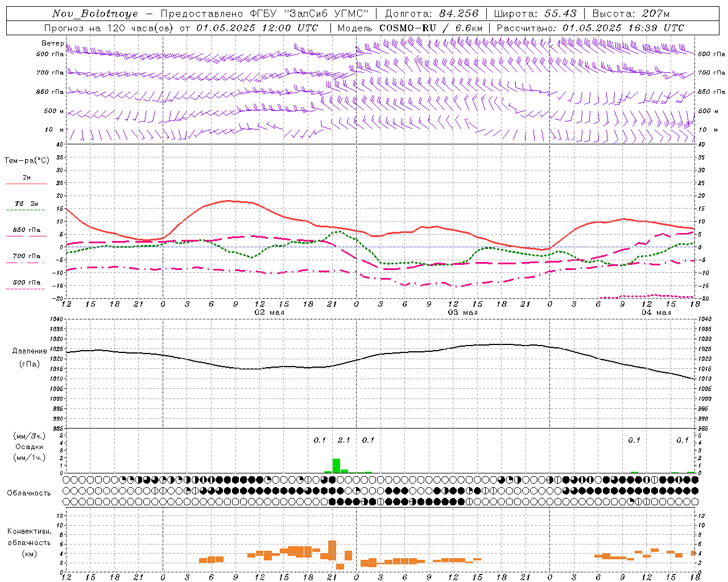Click the 500 м wind level label on left

(x=54, y=111)
